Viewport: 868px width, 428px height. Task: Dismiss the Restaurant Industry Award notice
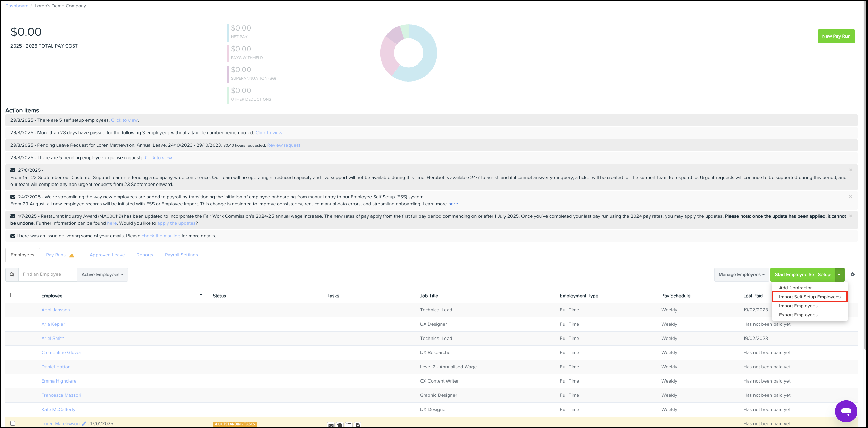(850, 216)
